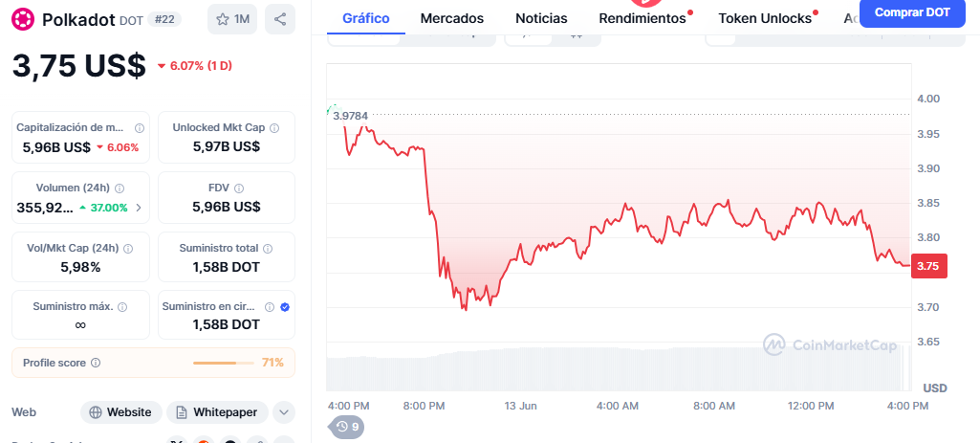Click the Profile score progress bar
This screenshot has width=980, height=443.
[x=224, y=363]
